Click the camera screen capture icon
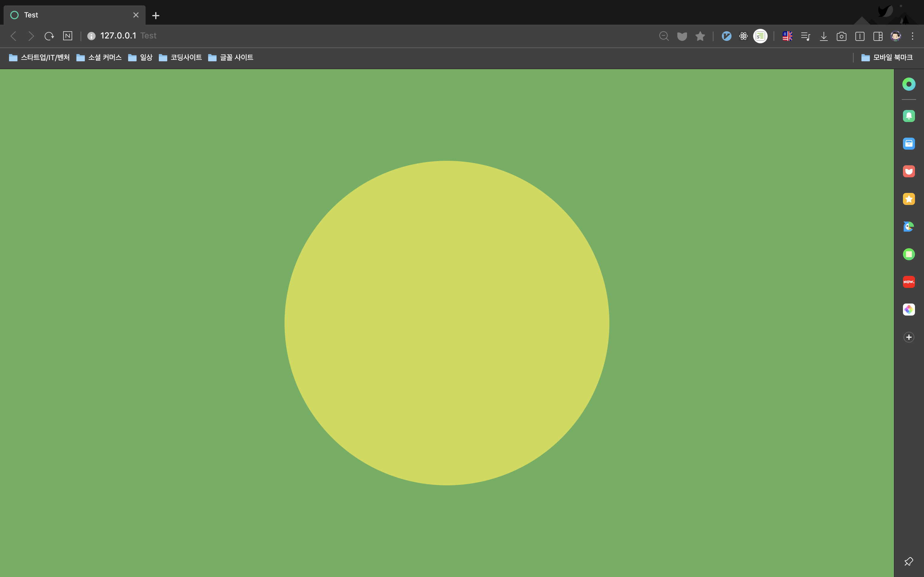The height and width of the screenshot is (577, 924). (841, 36)
